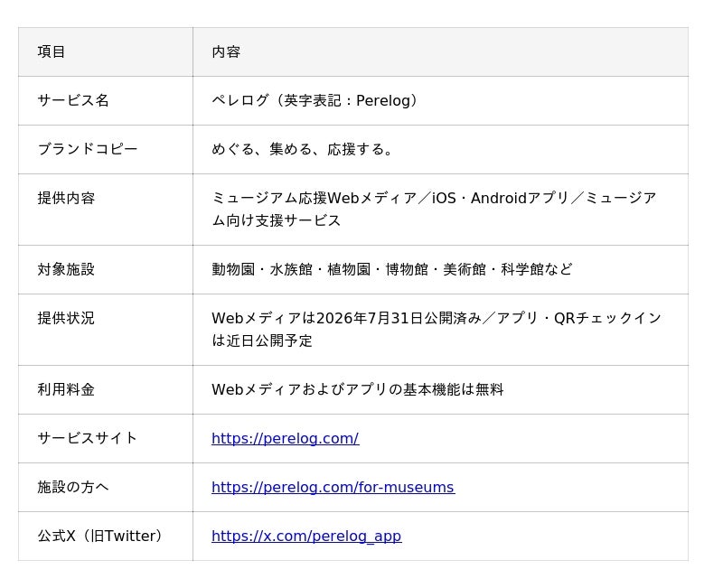723x588 pixels.
Task: Open the https://perelog.com/ service site link
Action: click(x=285, y=438)
